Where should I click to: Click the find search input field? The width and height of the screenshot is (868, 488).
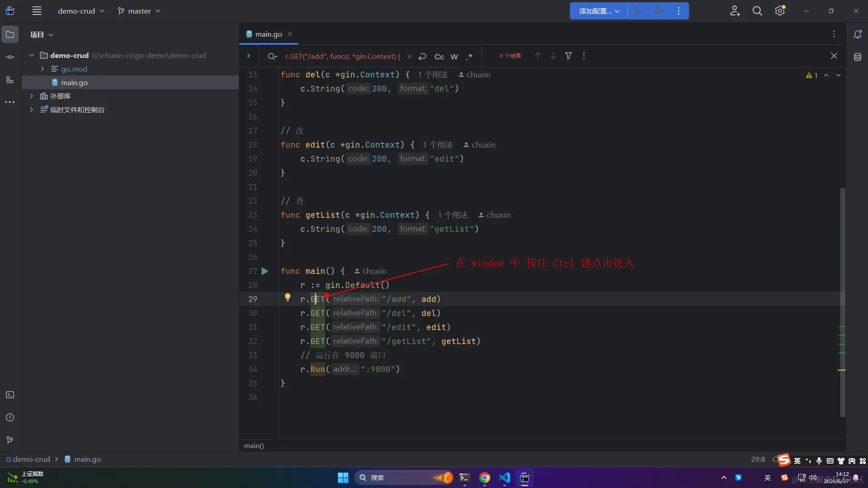pos(343,56)
